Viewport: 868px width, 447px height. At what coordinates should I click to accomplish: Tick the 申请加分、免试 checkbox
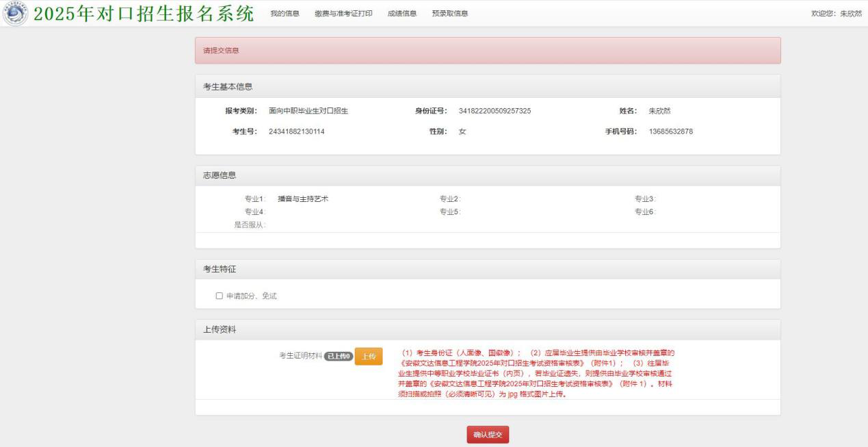point(220,296)
